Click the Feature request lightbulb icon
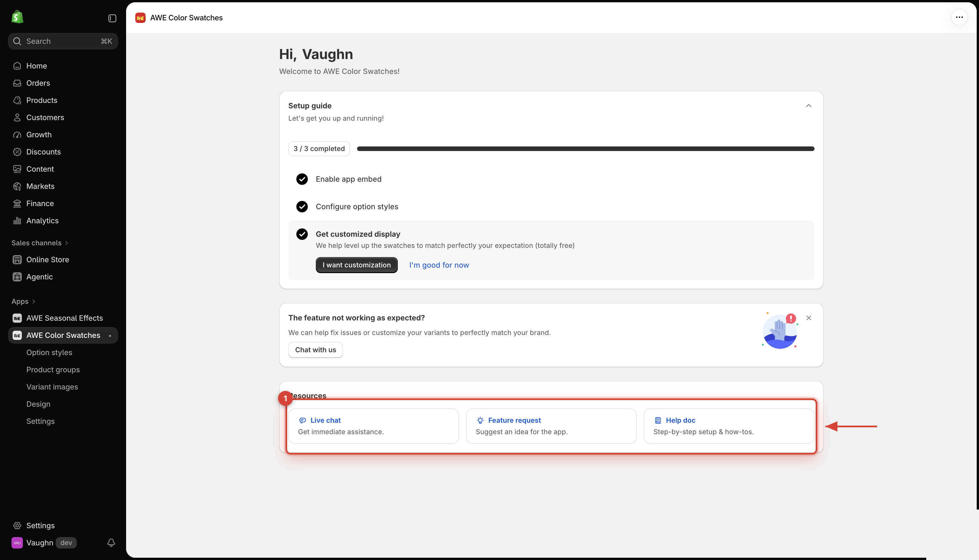The height and width of the screenshot is (560, 979). click(480, 420)
